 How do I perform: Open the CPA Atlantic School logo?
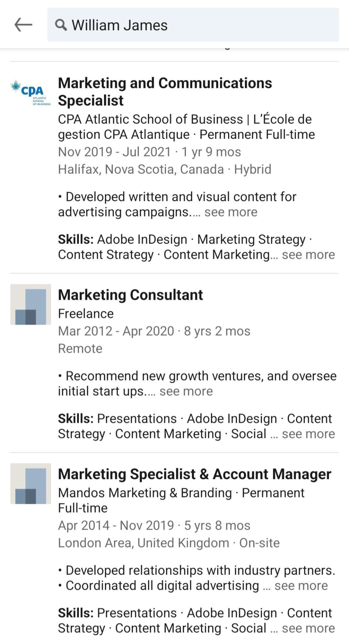pos(31,93)
